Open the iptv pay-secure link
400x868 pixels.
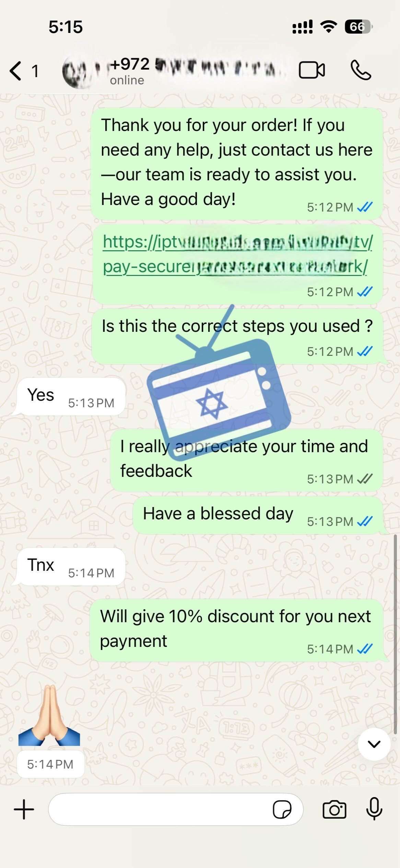point(237,254)
